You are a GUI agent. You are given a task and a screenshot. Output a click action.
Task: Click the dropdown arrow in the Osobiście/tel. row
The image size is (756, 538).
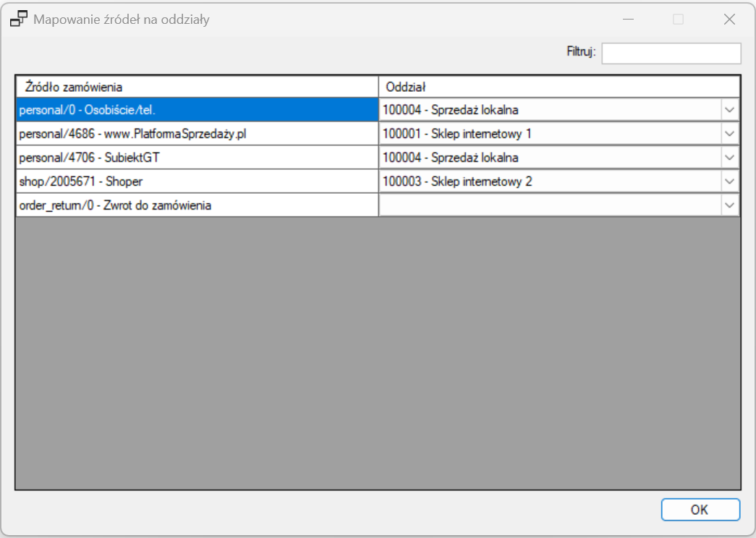point(729,110)
